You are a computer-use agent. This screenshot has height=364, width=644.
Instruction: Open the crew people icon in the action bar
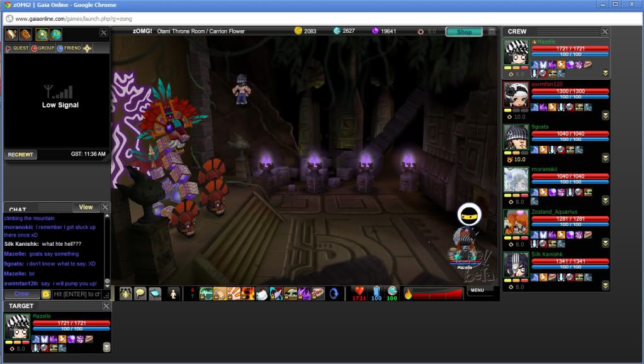pyautogui.click(x=126, y=294)
